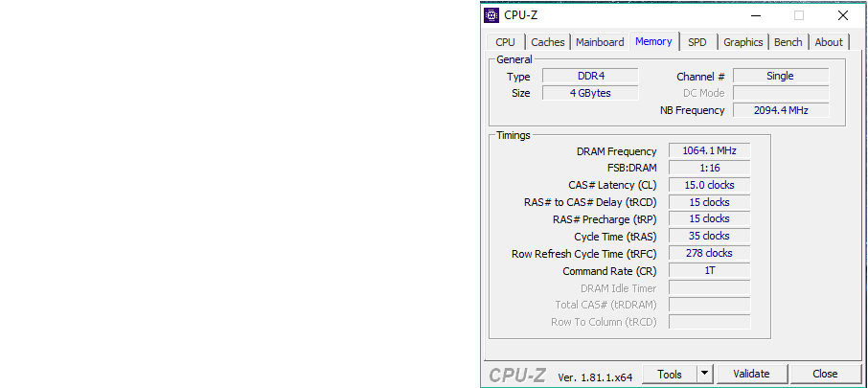Click the CAS# Latency (CL) label
The width and height of the screenshot is (868, 388).
pyautogui.click(x=612, y=185)
